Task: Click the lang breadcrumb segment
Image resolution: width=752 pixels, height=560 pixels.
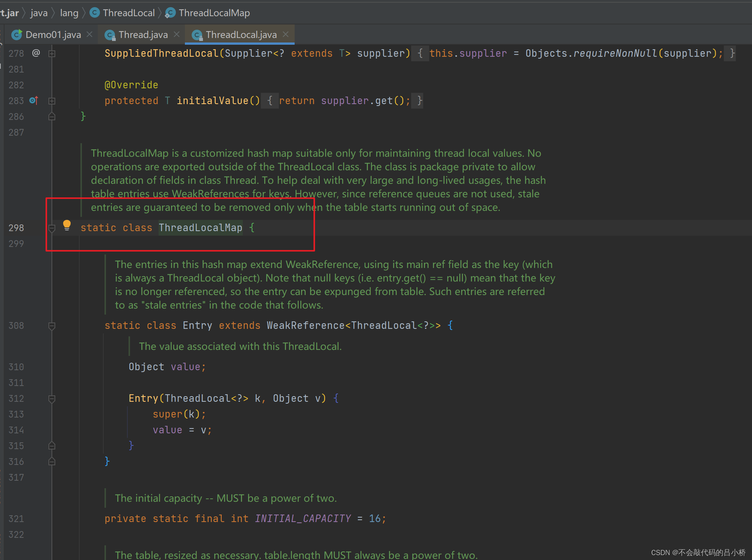Action: click(69, 13)
